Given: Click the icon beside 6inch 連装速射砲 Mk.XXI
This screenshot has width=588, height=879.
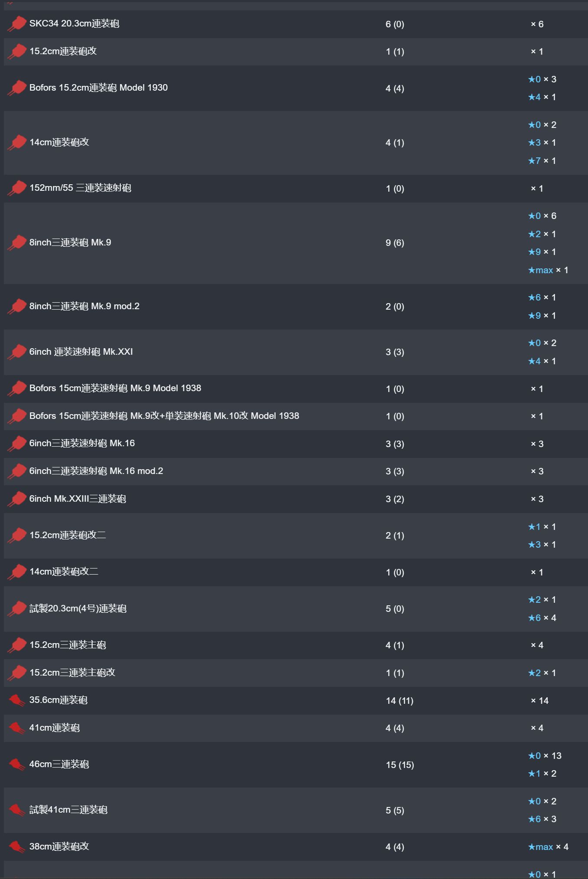Looking at the screenshot, I should click(17, 352).
